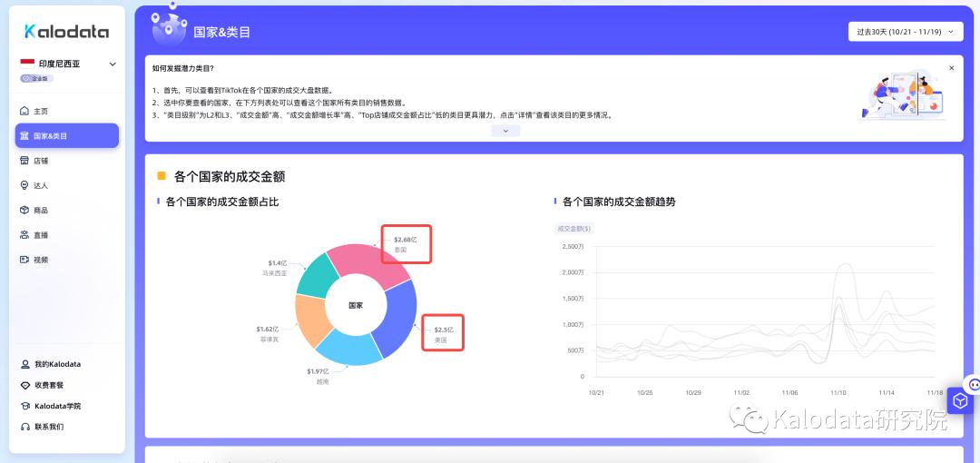Click the 国家&类目 page header icon

(x=169, y=27)
